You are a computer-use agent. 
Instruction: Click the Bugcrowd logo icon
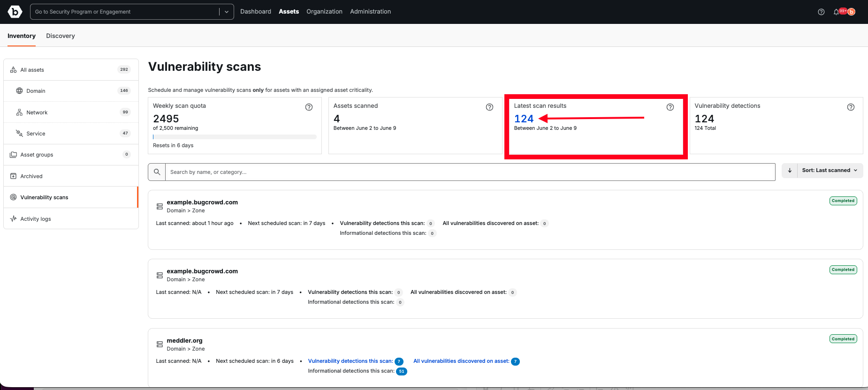(15, 12)
